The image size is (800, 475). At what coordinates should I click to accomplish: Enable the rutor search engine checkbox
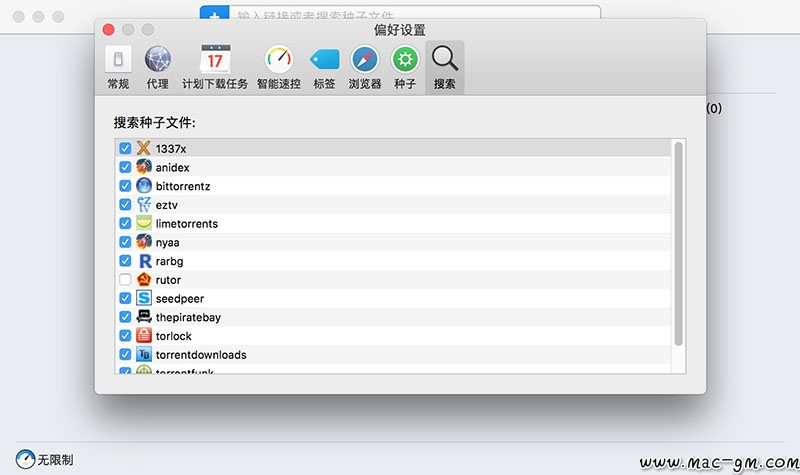click(x=125, y=280)
